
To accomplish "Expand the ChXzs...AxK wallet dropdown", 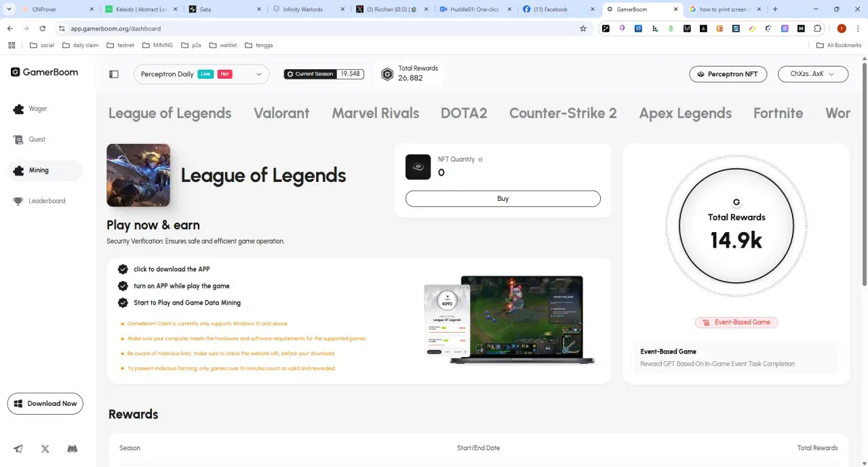I will click(x=813, y=74).
